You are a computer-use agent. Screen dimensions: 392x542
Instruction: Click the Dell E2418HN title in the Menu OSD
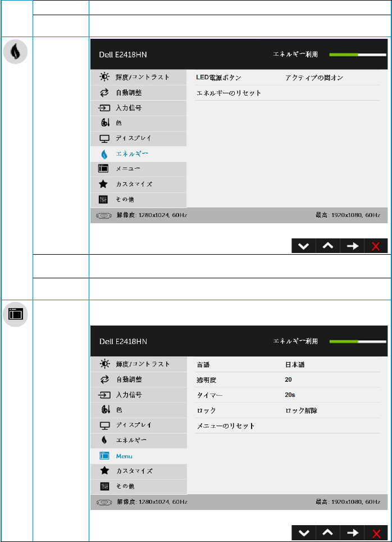pyautogui.click(x=123, y=341)
